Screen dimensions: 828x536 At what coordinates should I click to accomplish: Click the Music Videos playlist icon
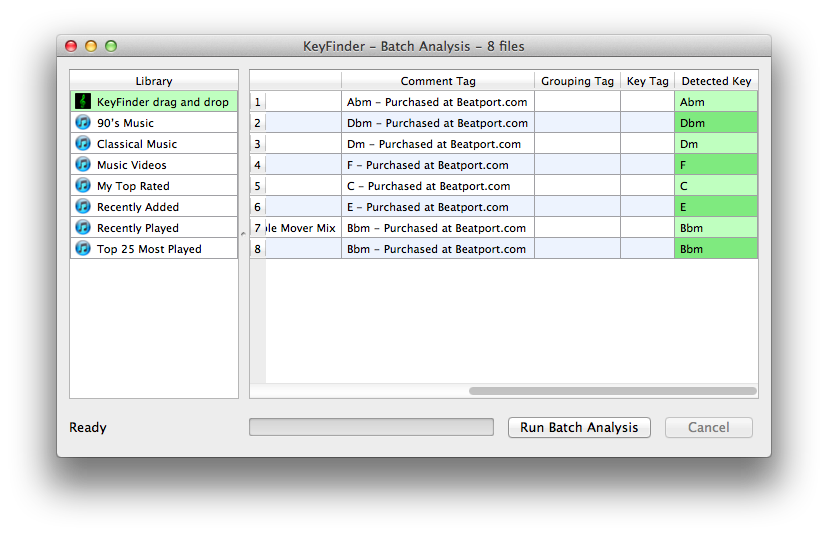tap(84, 165)
